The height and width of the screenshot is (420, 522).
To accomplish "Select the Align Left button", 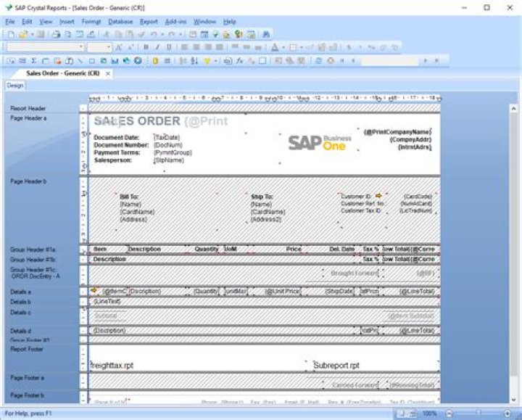I will click(x=184, y=47).
